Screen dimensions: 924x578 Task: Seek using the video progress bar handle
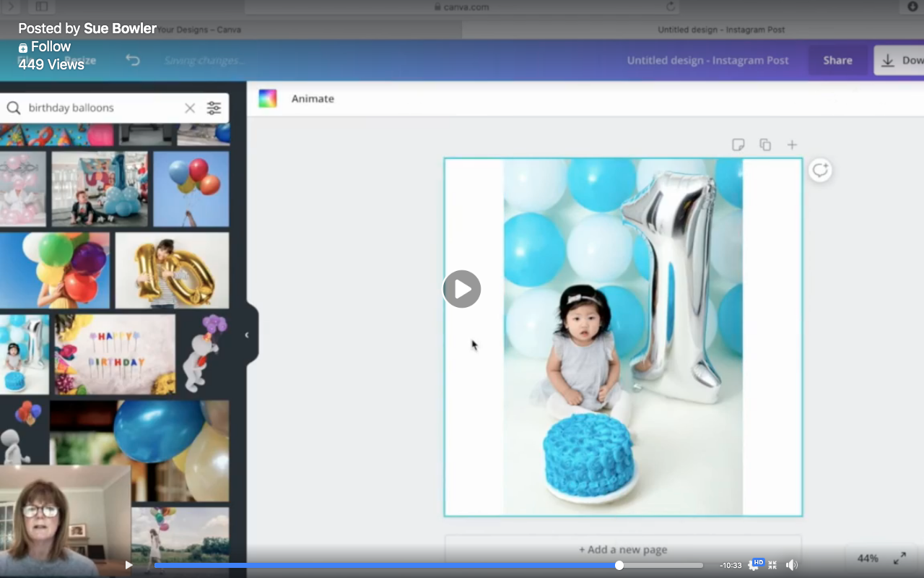tap(619, 565)
